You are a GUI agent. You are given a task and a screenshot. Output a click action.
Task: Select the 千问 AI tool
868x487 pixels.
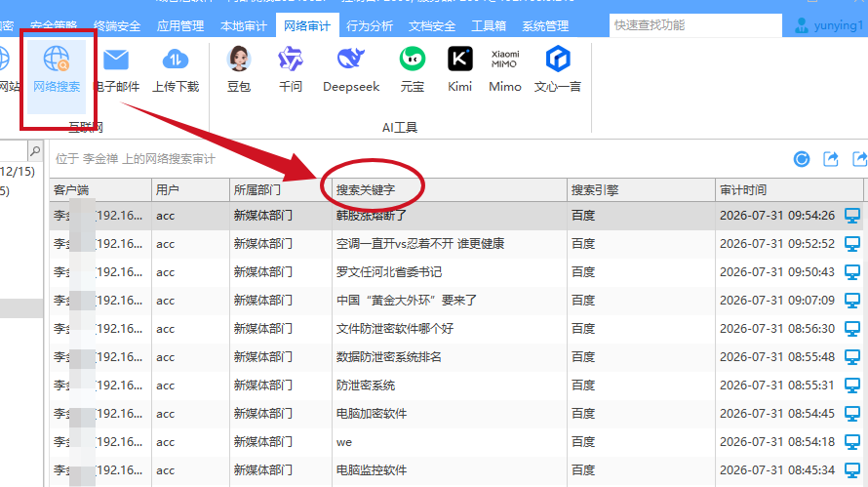coord(291,70)
